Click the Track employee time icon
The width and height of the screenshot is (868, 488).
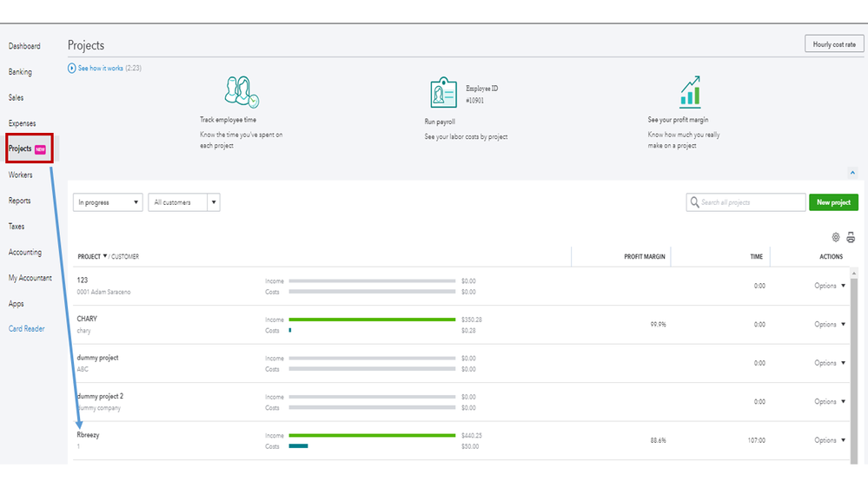[x=242, y=92]
